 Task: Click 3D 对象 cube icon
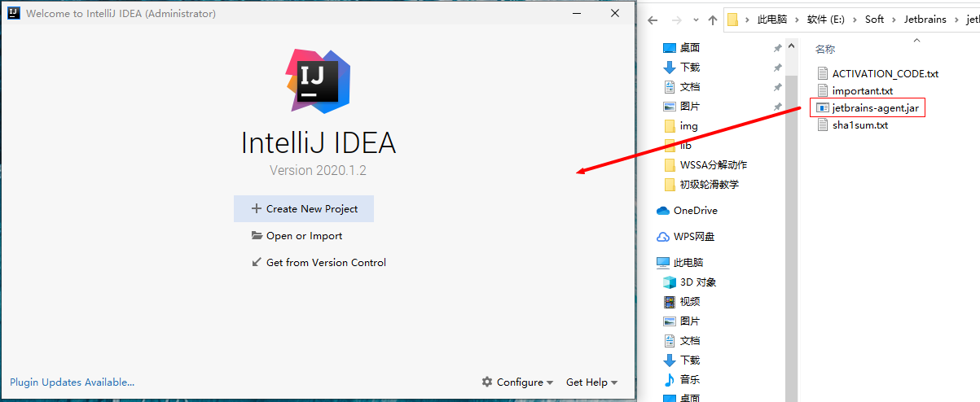(670, 282)
